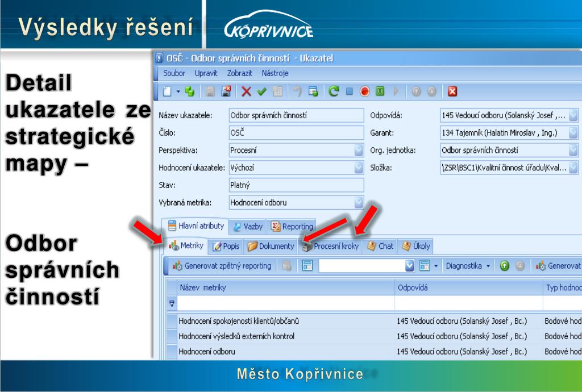Click the title bar window icon

coord(159,58)
